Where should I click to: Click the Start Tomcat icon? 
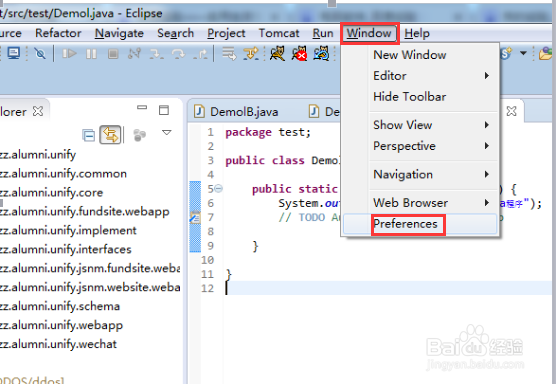(x=277, y=54)
